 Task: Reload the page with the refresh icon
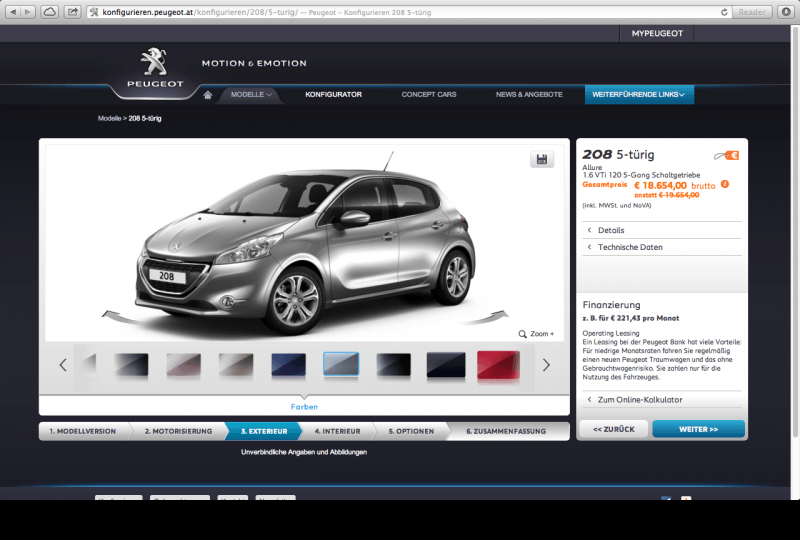pos(724,12)
